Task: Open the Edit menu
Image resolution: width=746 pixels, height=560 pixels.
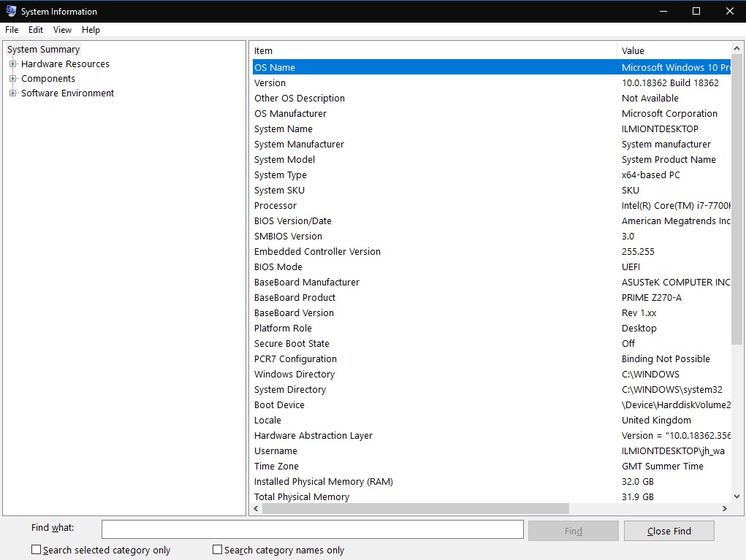Action: 36,30
